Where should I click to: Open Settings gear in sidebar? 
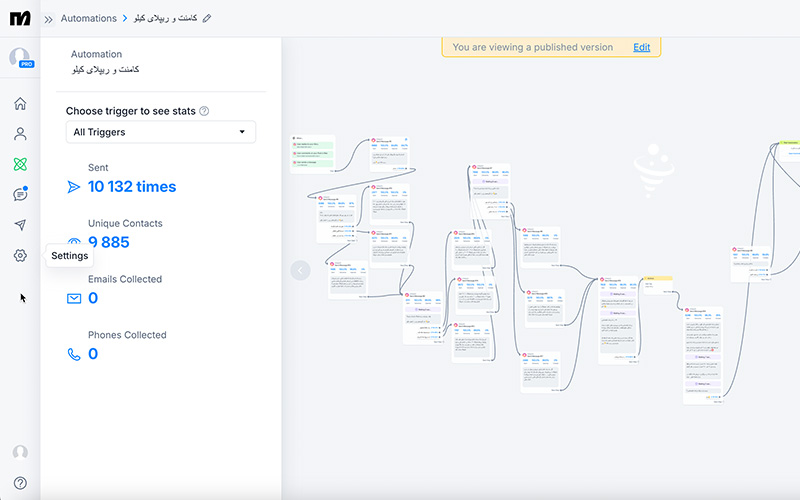[x=20, y=256]
